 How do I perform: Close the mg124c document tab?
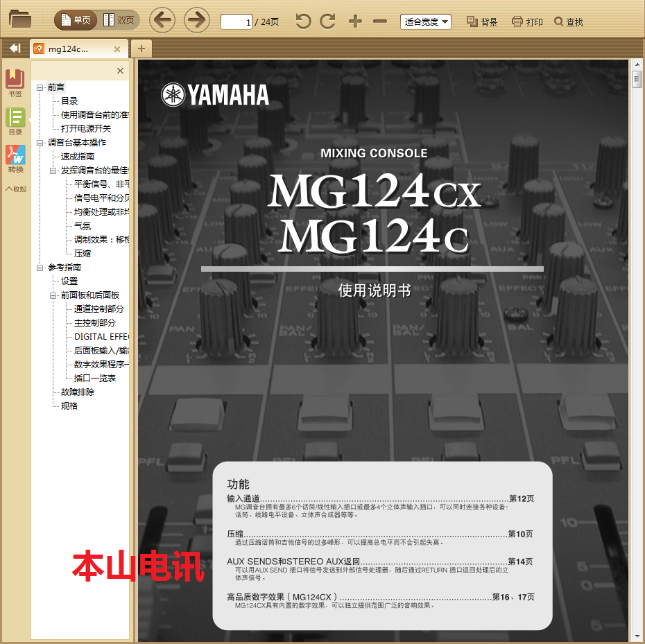(x=117, y=49)
